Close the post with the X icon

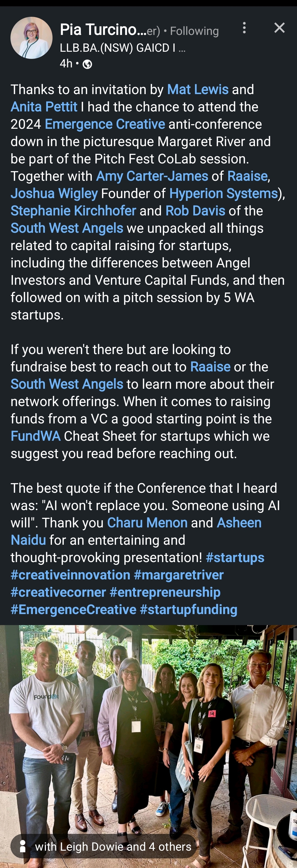pos(279,28)
